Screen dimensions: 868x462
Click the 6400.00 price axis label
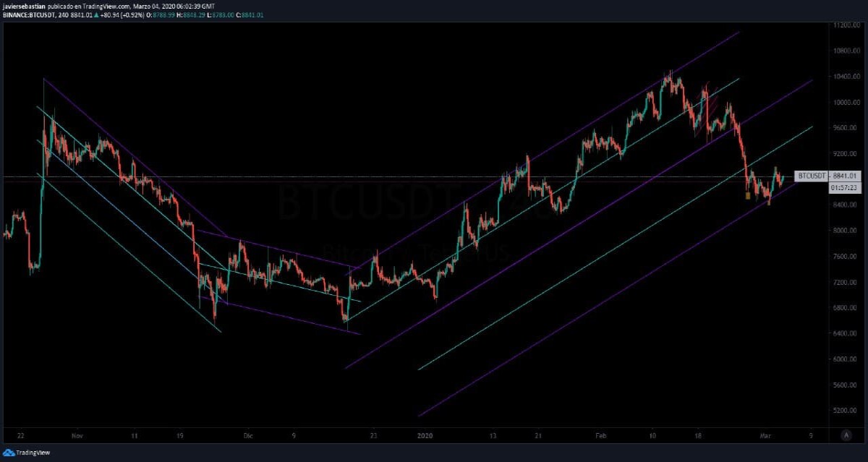(845, 333)
